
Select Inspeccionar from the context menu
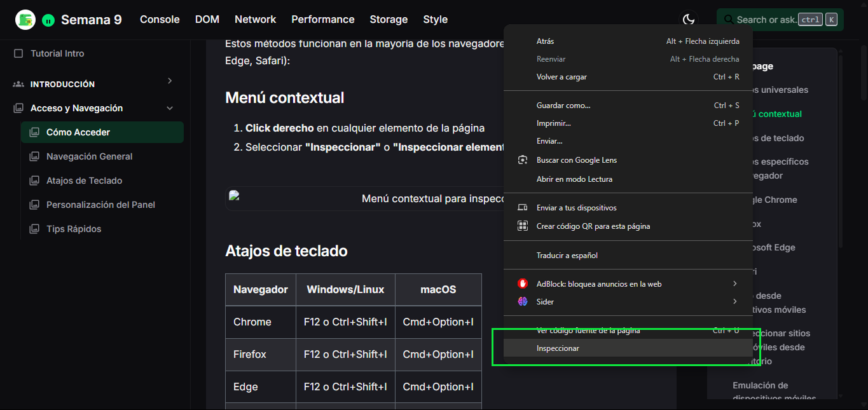(558, 348)
